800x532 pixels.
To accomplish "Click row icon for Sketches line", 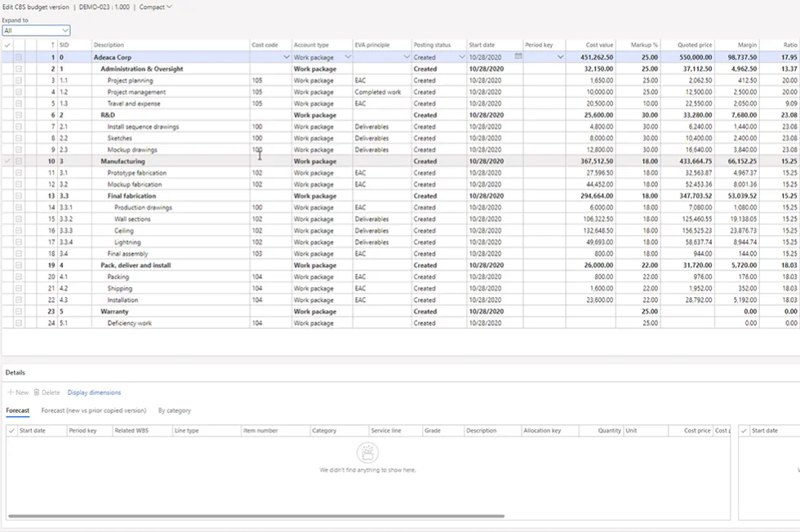I will [19, 138].
